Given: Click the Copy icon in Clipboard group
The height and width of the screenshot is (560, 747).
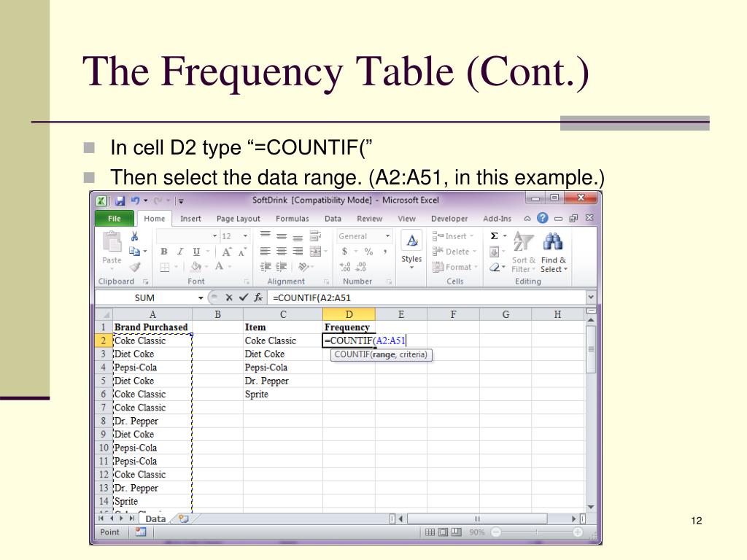Looking at the screenshot, I should pyautogui.click(x=135, y=251).
